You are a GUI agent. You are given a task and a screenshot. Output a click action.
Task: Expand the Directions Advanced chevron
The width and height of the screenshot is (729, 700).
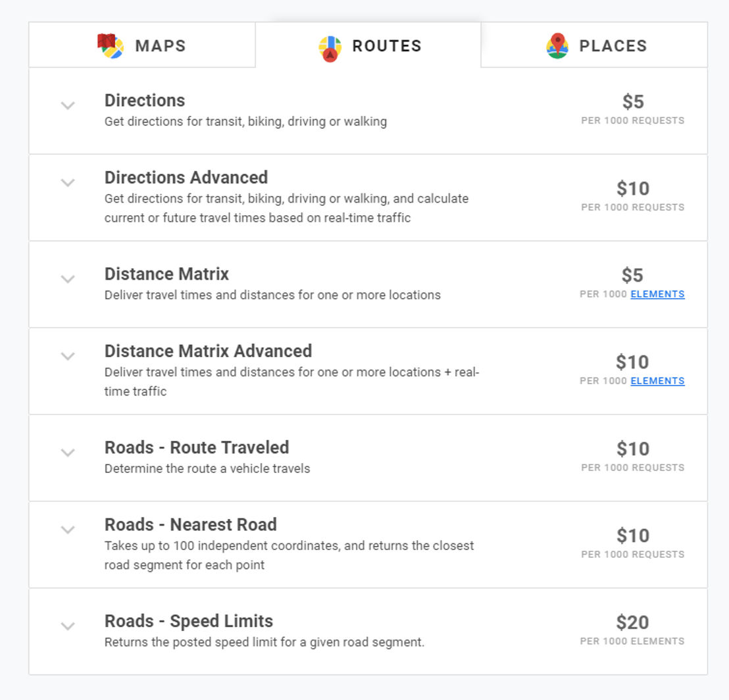pos(68,183)
